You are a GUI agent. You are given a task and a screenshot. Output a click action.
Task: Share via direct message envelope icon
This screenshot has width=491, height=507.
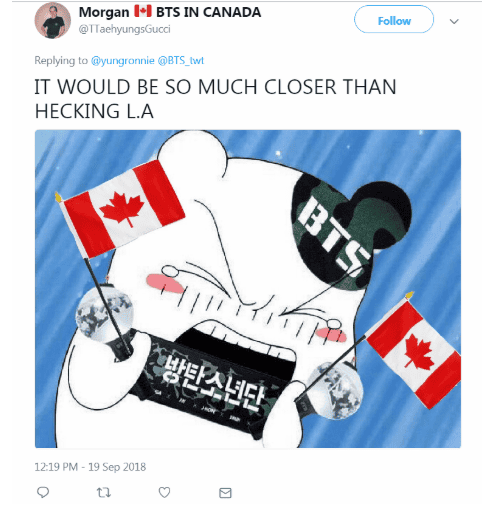pyautogui.click(x=225, y=493)
